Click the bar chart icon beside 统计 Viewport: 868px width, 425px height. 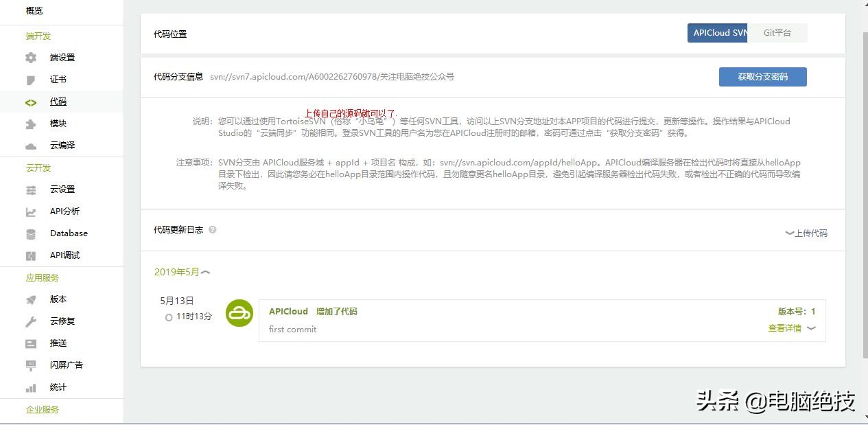(x=31, y=388)
